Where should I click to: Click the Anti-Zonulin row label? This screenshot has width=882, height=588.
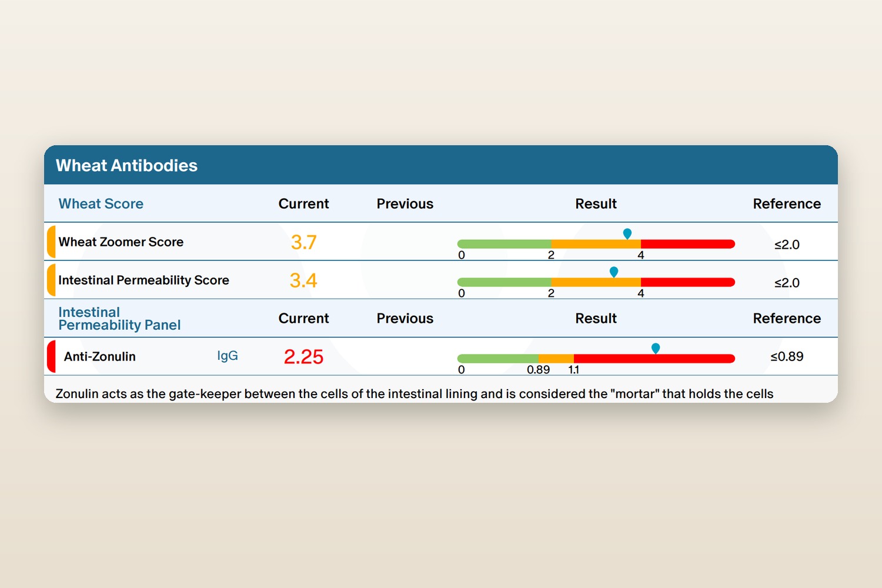pyautogui.click(x=100, y=356)
